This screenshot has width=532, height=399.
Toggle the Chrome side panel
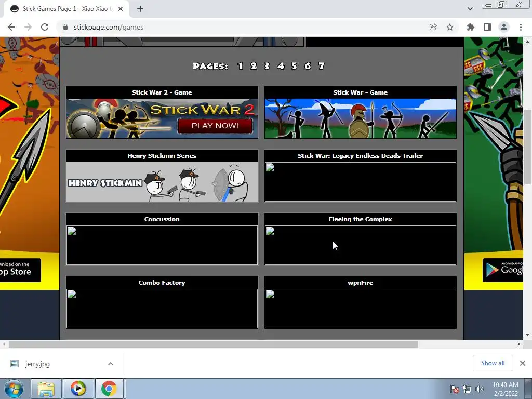coord(487,27)
